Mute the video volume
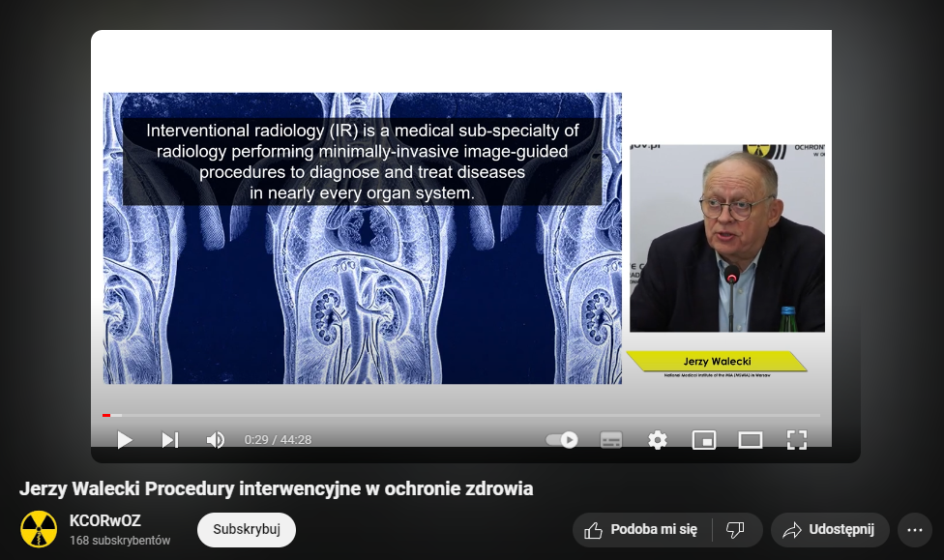The height and width of the screenshot is (560, 944). pyautogui.click(x=216, y=440)
